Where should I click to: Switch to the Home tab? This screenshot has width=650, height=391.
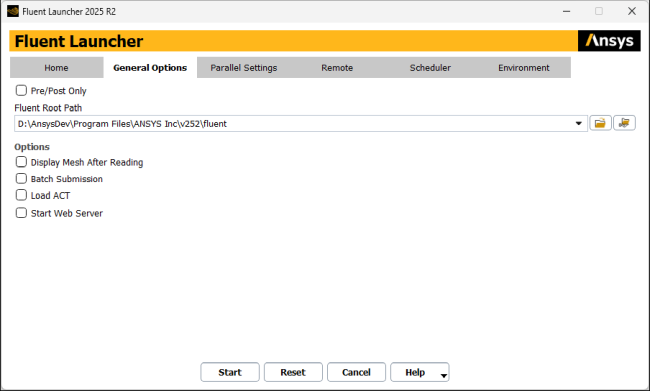click(56, 68)
